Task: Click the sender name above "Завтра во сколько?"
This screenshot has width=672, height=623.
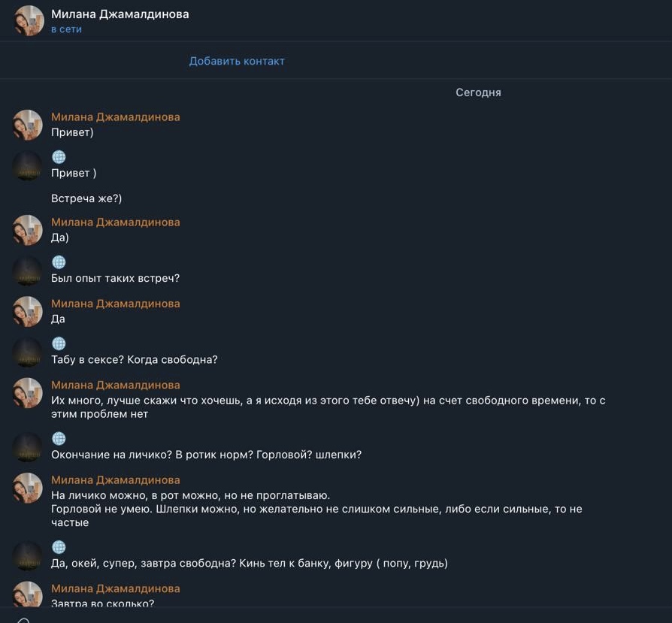Action: tap(115, 588)
